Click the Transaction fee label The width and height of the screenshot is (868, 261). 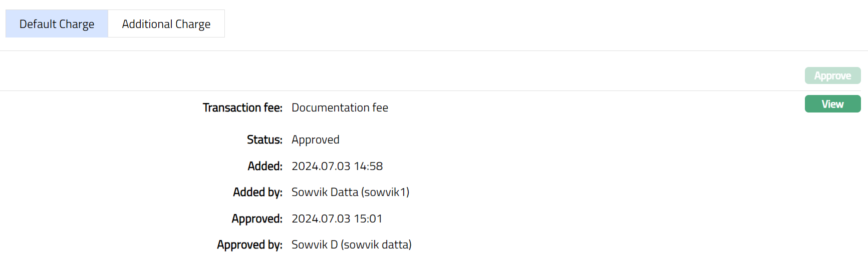(242, 107)
